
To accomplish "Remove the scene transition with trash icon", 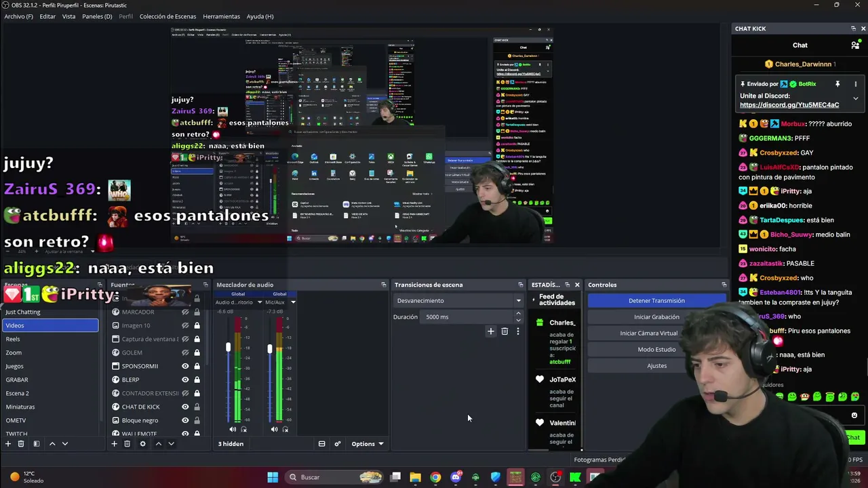I will pyautogui.click(x=505, y=331).
